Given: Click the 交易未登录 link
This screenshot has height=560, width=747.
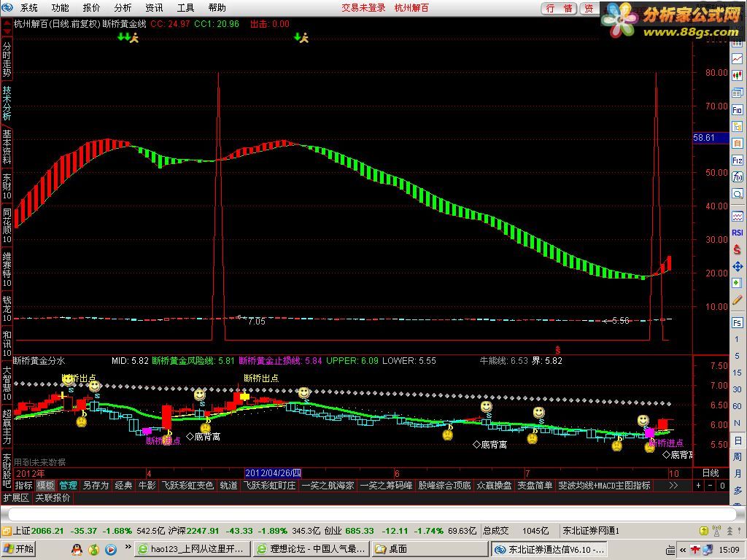Looking at the screenshot, I should 363,7.
